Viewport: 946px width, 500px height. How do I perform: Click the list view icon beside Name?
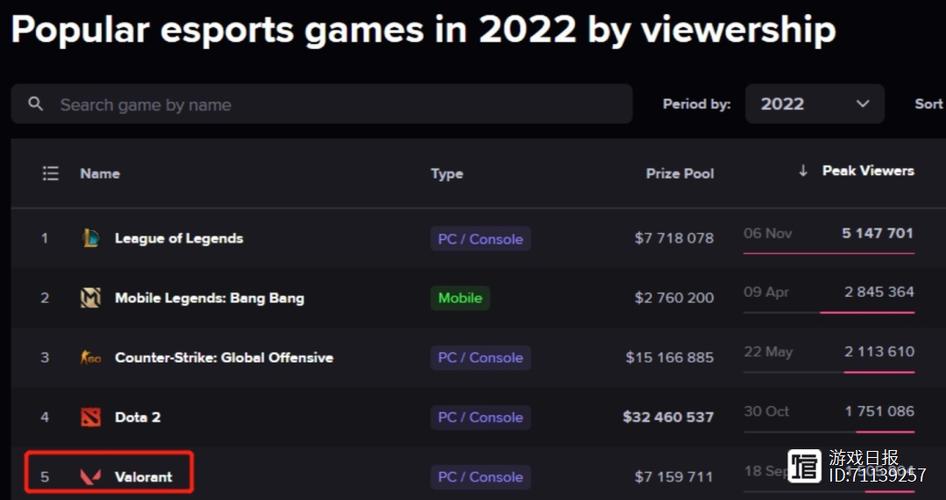(51, 174)
